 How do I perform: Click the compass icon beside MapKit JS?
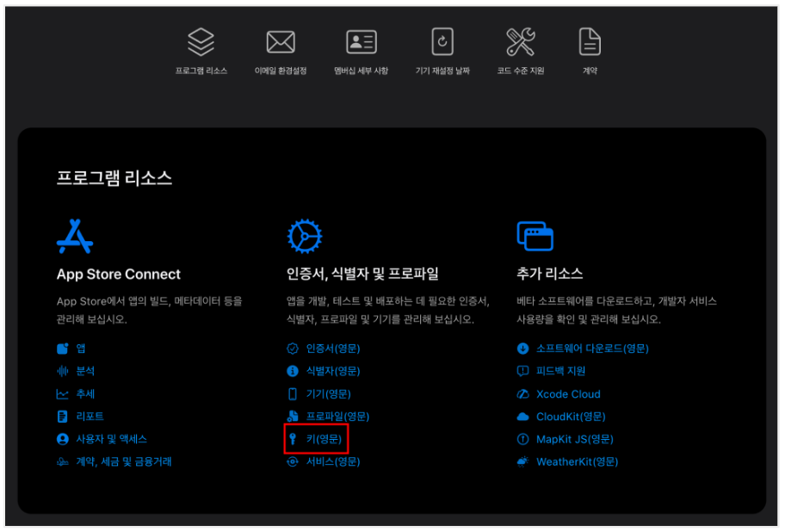pos(522,439)
